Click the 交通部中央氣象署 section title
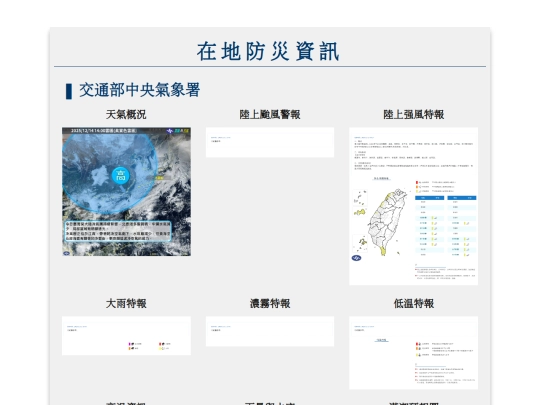This screenshot has width=540, height=405. 139,90
